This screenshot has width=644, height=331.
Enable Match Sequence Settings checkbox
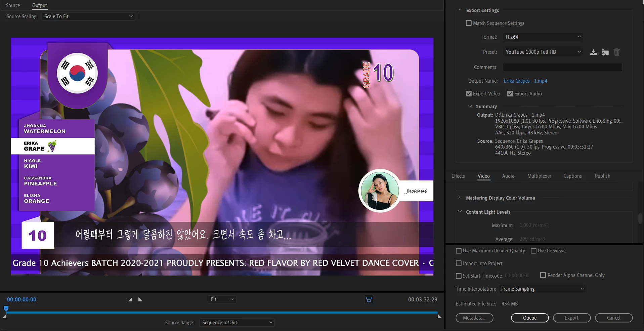tap(469, 23)
